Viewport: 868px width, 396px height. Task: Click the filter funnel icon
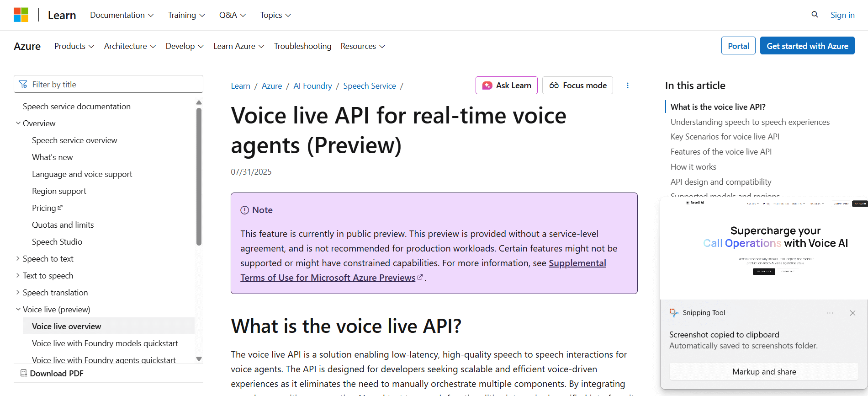point(23,84)
